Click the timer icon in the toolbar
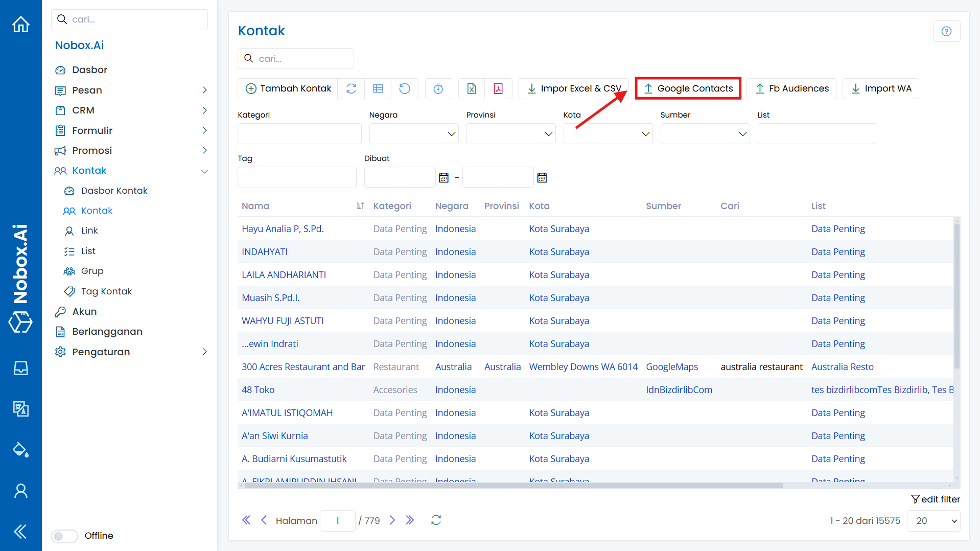This screenshot has height=551, width=980. (x=438, y=88)
